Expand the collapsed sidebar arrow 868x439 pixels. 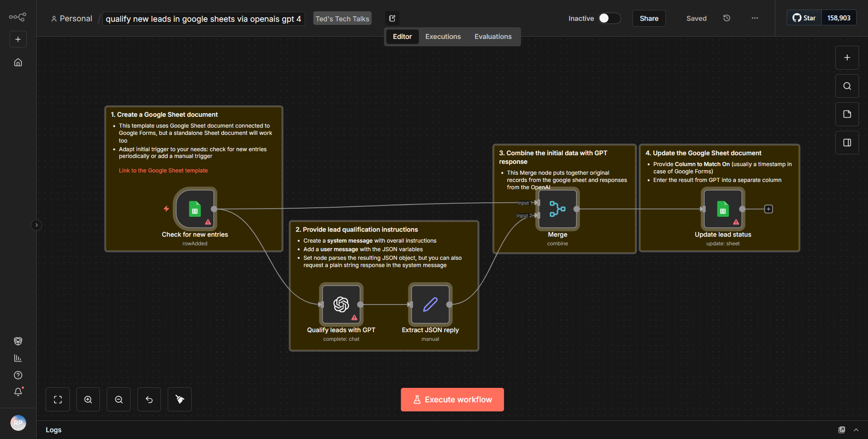pyautogui.click(x=37, y=225)
